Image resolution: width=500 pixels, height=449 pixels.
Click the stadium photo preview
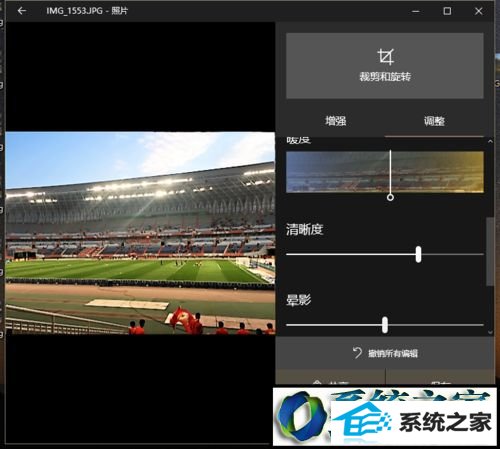(x=140, y=233)
